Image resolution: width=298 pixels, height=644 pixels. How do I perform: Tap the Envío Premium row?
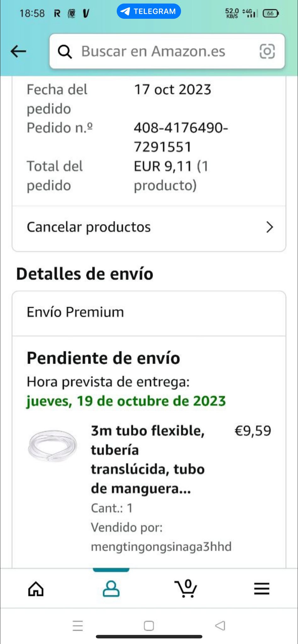tap(149, 312)
